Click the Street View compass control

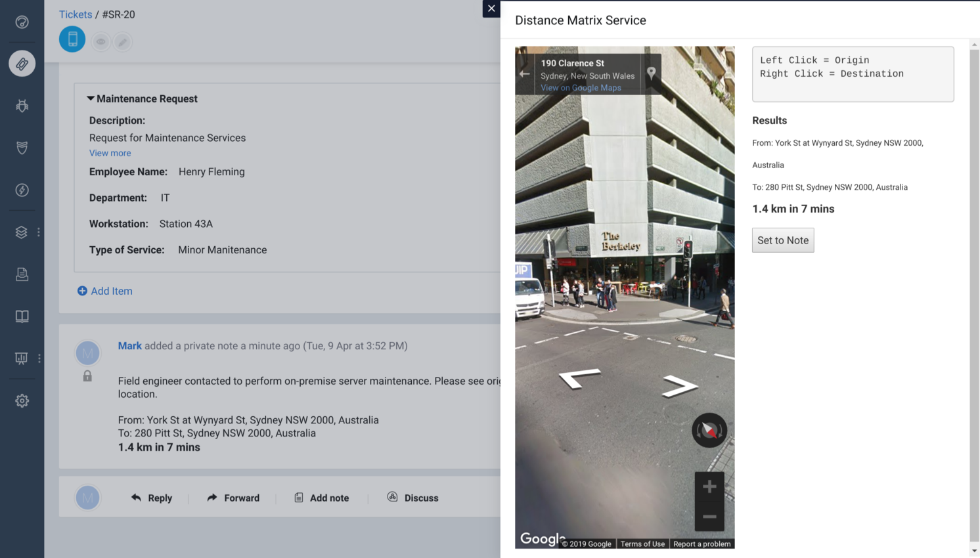[x=709, y=430]
